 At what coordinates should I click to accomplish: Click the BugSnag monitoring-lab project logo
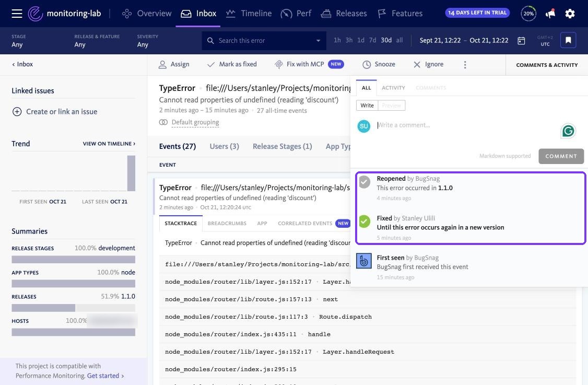pos(36,14)
